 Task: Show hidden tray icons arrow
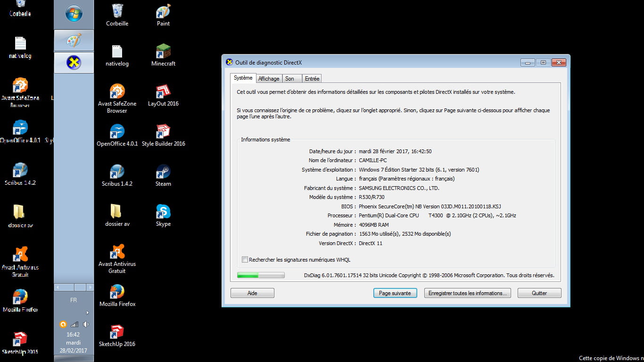87,313
